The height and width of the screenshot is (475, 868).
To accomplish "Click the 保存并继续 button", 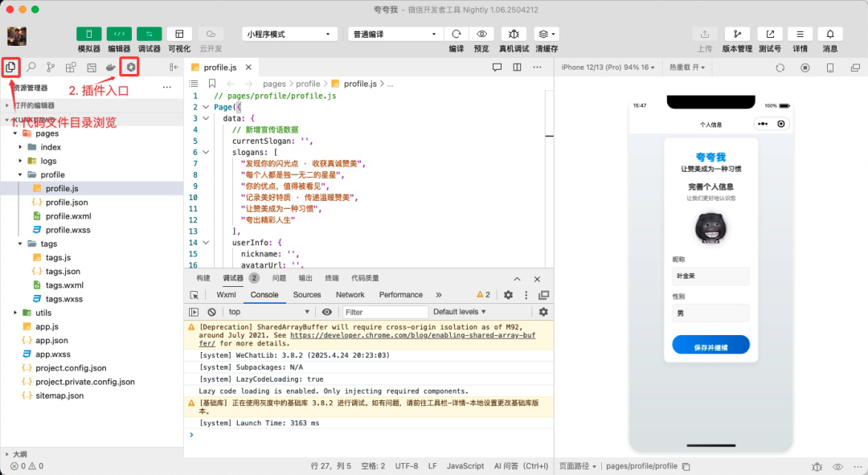I will (x=710, y=345).
